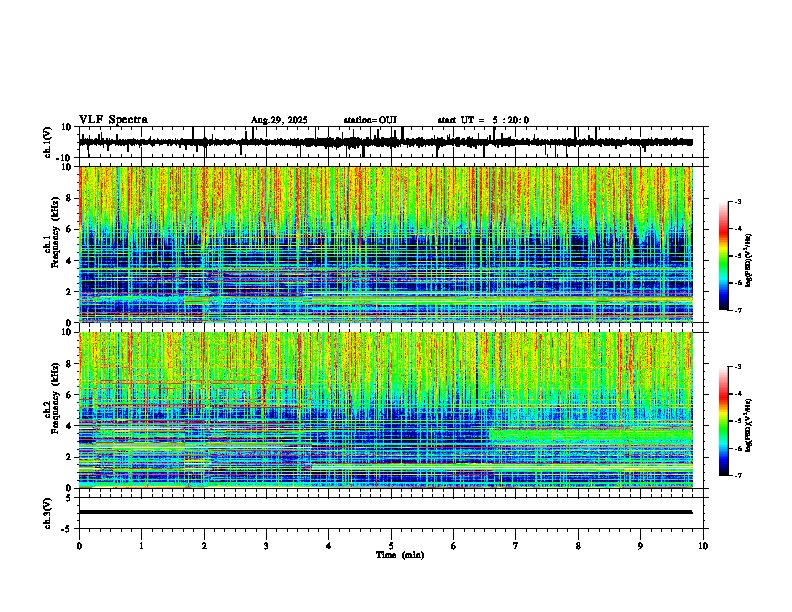792x612 pixels.
Task: Click the "-3" label on ch.1 colorbar
Action: 737,201
